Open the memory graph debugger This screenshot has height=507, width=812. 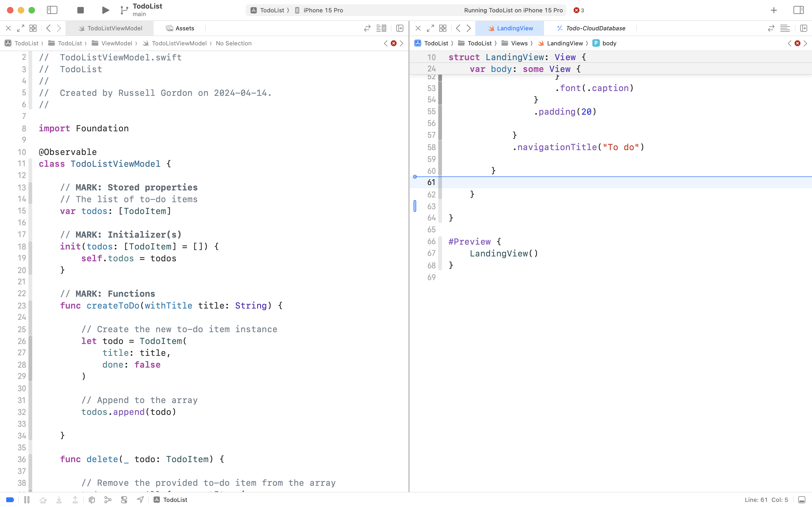[x=108, y=500]
